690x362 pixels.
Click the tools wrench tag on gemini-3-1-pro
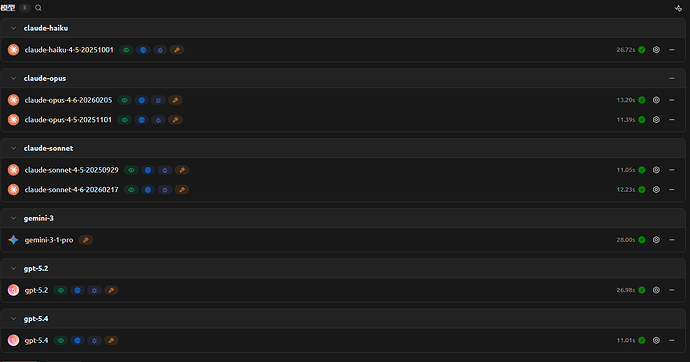tap(86, 240)
